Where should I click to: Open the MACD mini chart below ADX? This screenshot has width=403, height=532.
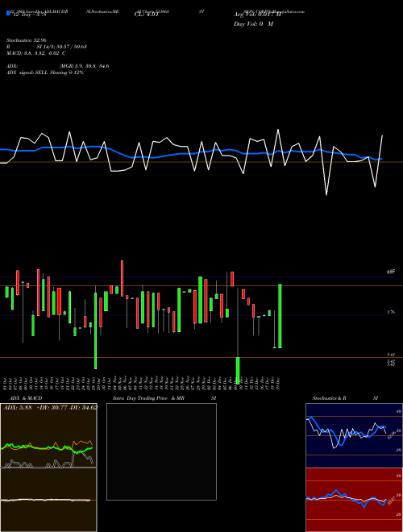pyautogui.click(x=48, y=500)
